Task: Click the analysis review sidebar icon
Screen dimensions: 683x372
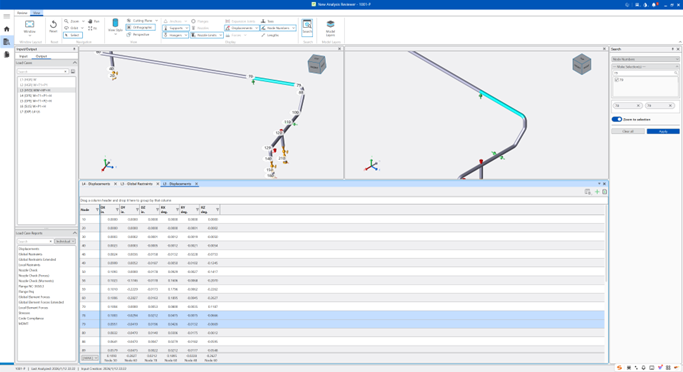Action: [7, 42]
